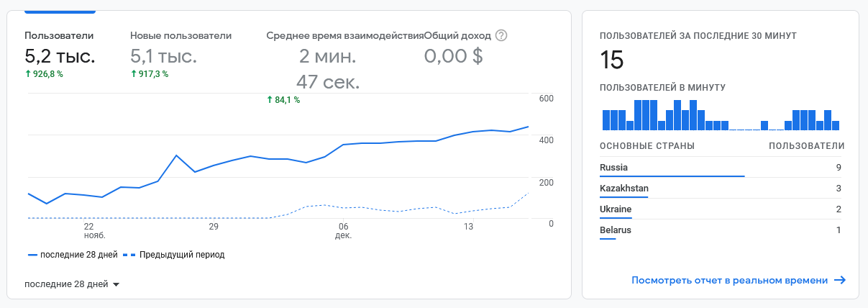This screenshot has width=868, height=308.
Task: Click the 29 date label on chart axis
Action: [x=214, y=227]
